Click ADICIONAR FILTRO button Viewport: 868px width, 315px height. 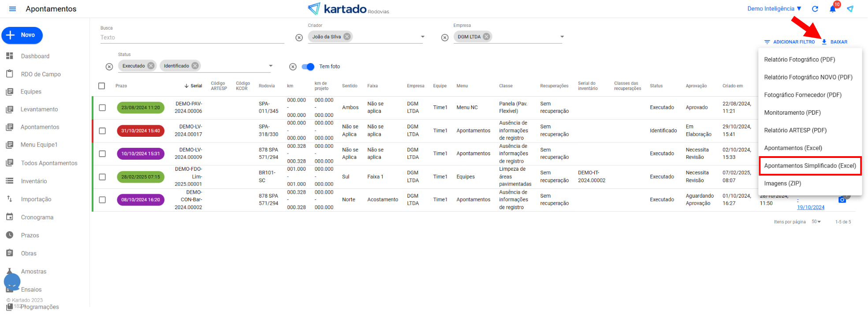click(x=790, y=42)
